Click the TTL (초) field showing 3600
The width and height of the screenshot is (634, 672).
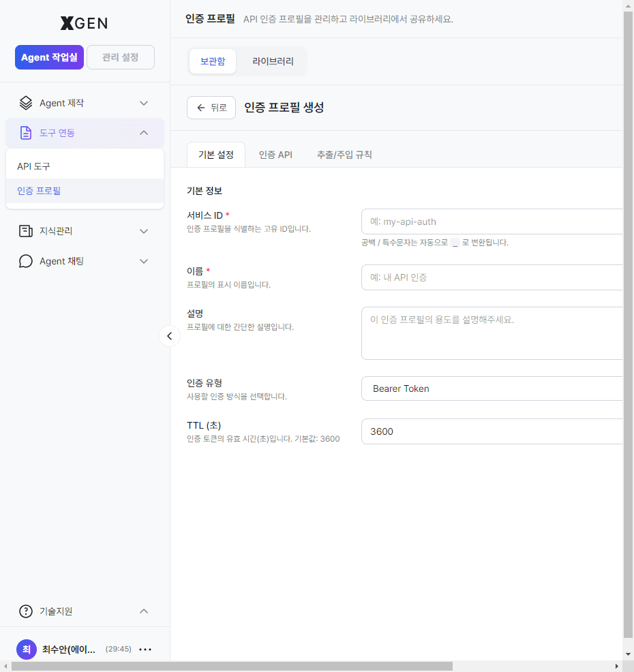point(492,431)
